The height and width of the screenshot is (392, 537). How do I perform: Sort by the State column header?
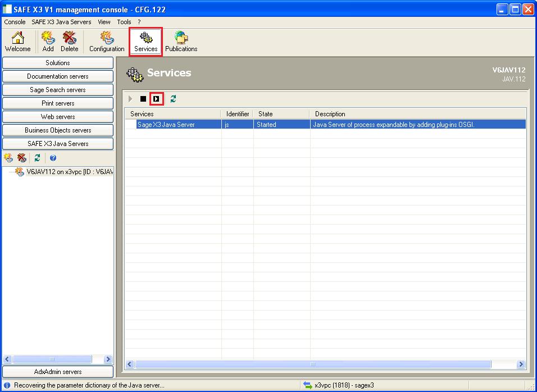[x=281, y=114]
